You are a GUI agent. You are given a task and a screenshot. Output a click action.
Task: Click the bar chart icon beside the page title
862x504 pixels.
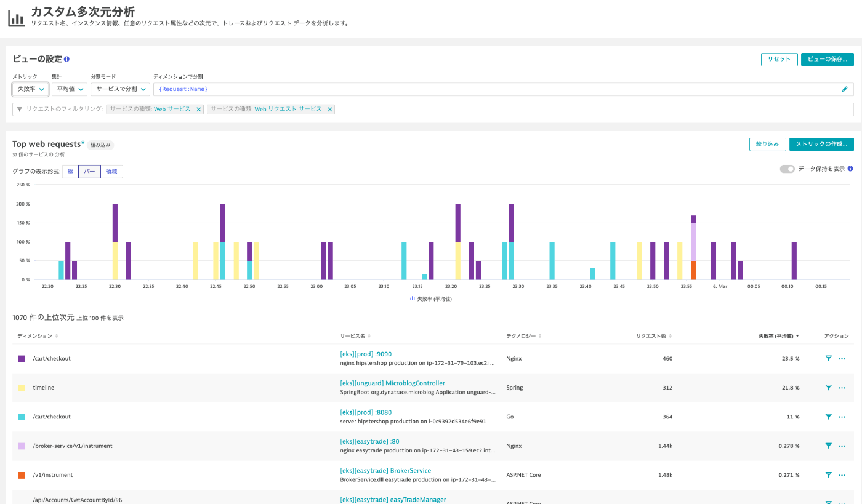pos(16,17)
